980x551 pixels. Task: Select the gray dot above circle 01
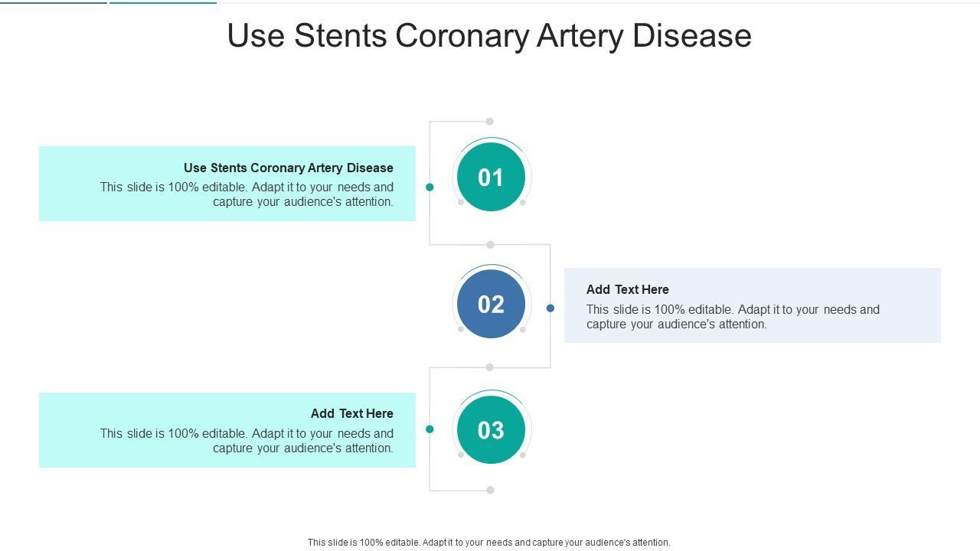tap(490, 121)
